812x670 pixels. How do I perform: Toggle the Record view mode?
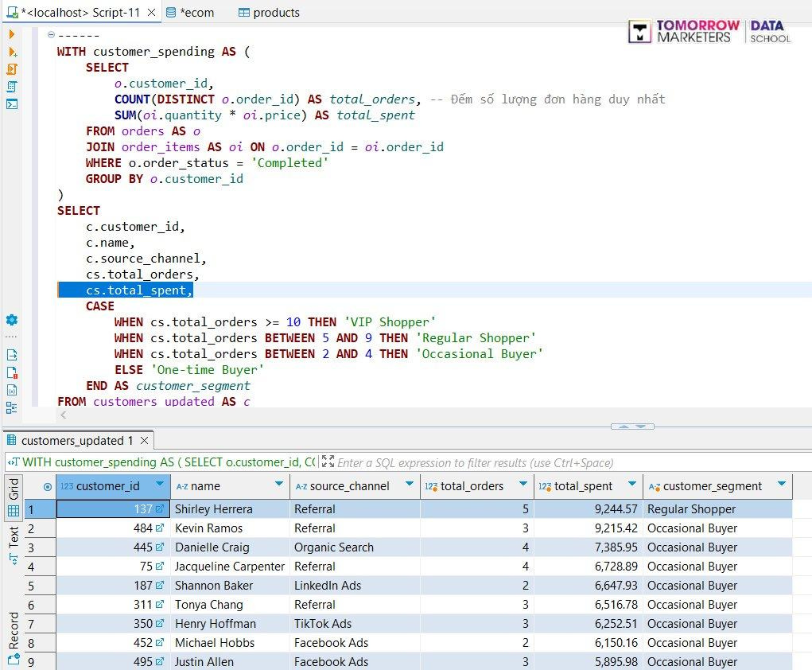coord(14,639)
